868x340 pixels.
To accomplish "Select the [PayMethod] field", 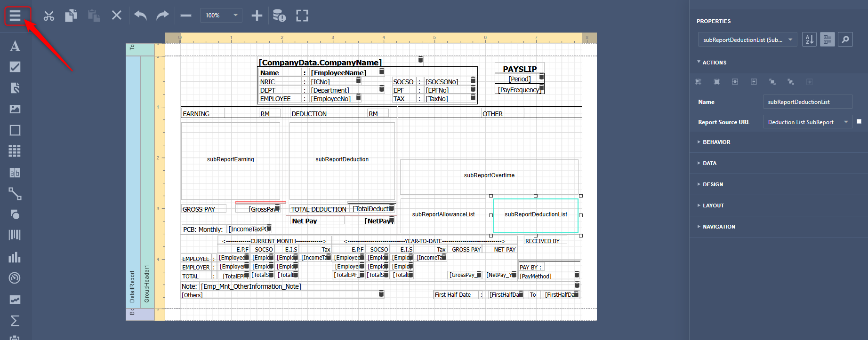I will pyautogui.click(x=549, y=276).
